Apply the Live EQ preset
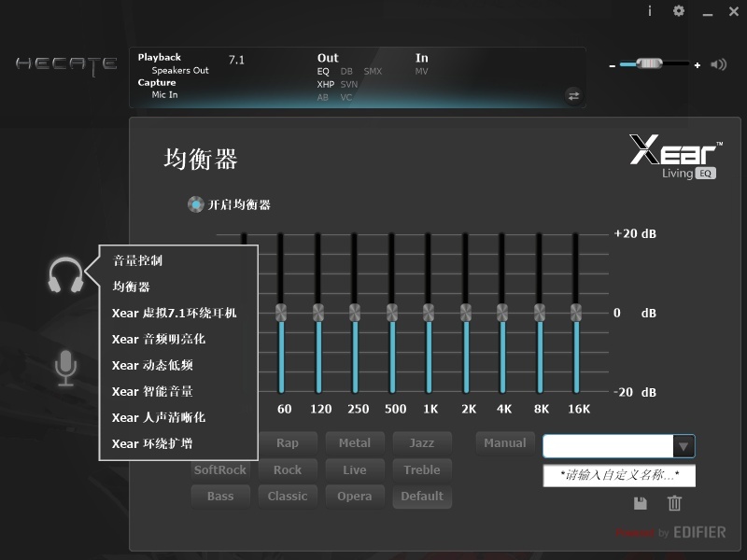The width and height of the screenshot is (747, 560). [x=355, y=470]
